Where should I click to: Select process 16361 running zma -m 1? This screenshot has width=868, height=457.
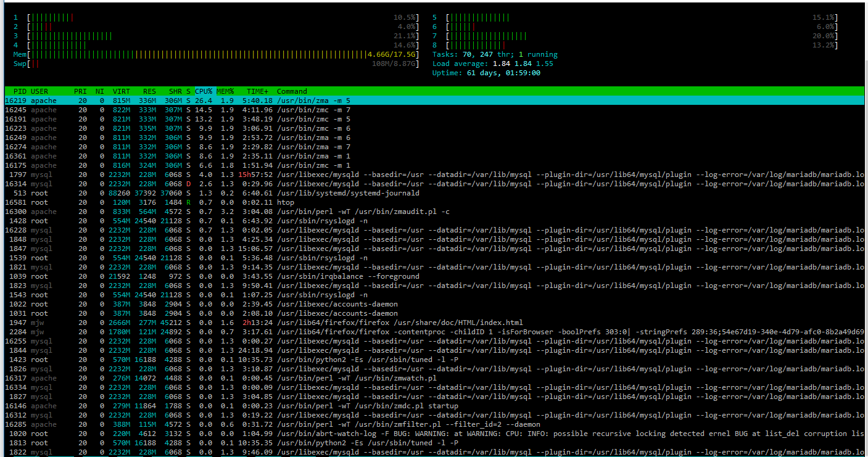click(x=434, y=156)
